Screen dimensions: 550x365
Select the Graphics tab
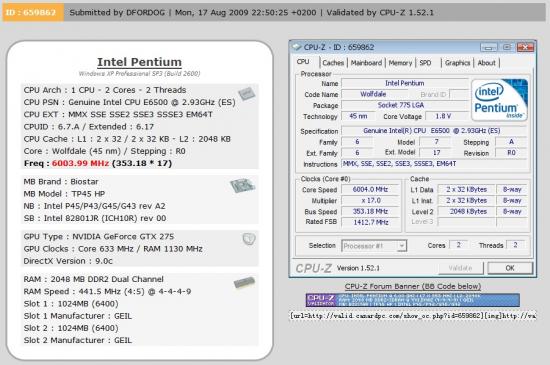coord(457,63)
